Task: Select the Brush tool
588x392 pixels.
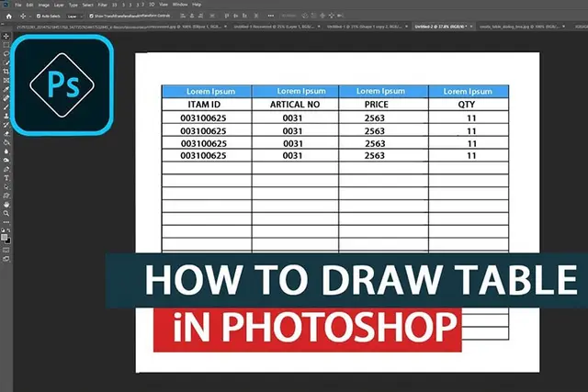Action: tap(6, 107)
